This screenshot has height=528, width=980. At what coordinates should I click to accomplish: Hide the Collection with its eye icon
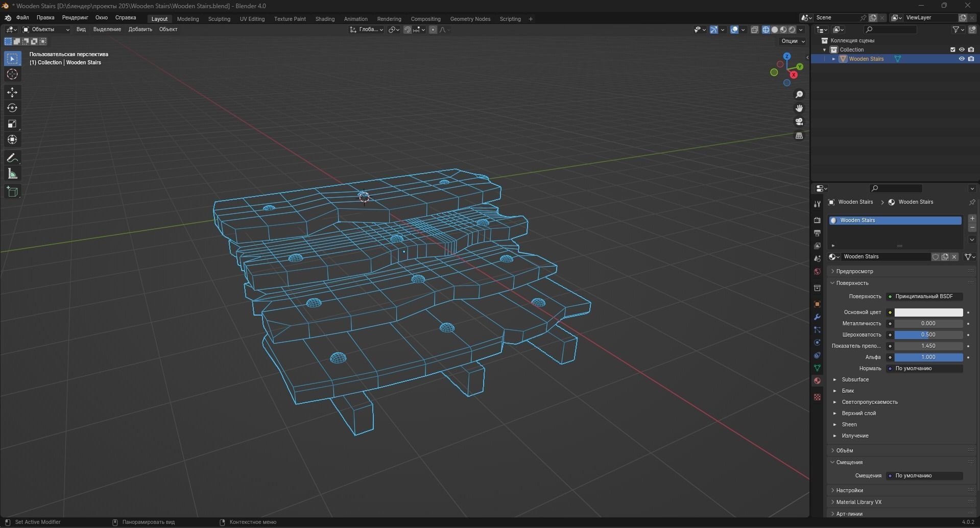[962, 50]
